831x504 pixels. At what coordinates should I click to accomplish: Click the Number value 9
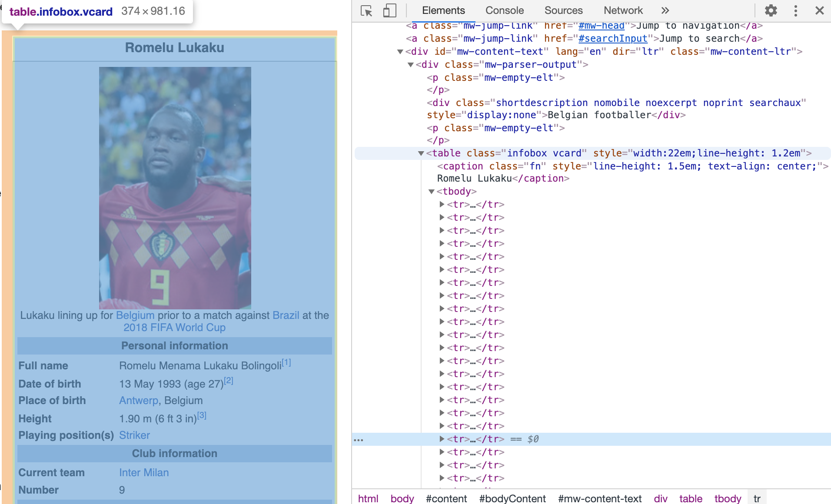tap(122, 490)
